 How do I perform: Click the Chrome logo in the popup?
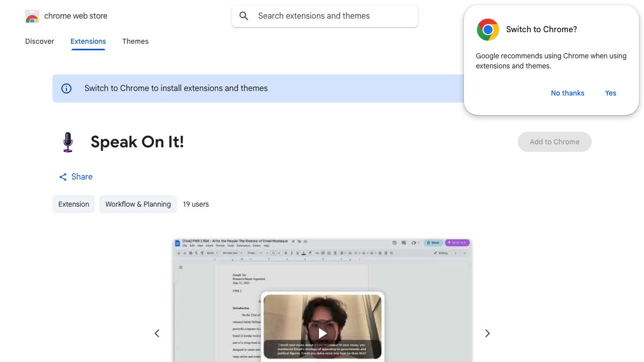(x=488, y=30)
